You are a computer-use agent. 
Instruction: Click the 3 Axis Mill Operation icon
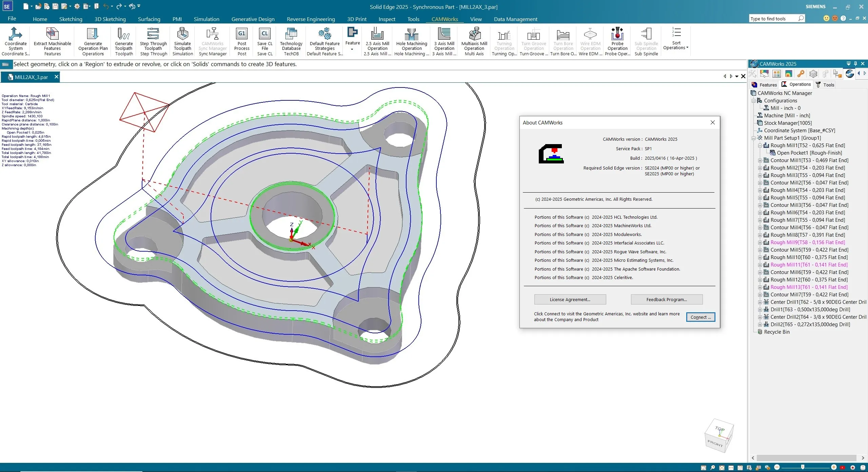(444, 34)
